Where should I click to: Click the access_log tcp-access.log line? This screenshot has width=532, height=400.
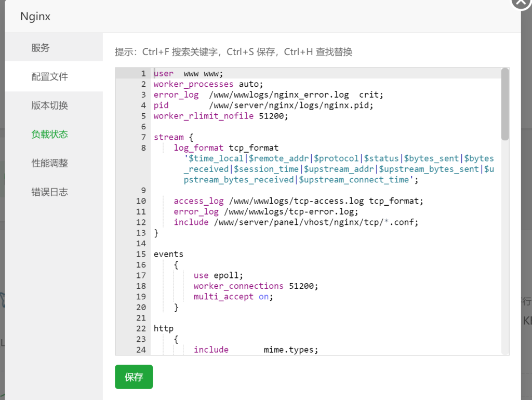pyautogui.click(x=299, y=201)
